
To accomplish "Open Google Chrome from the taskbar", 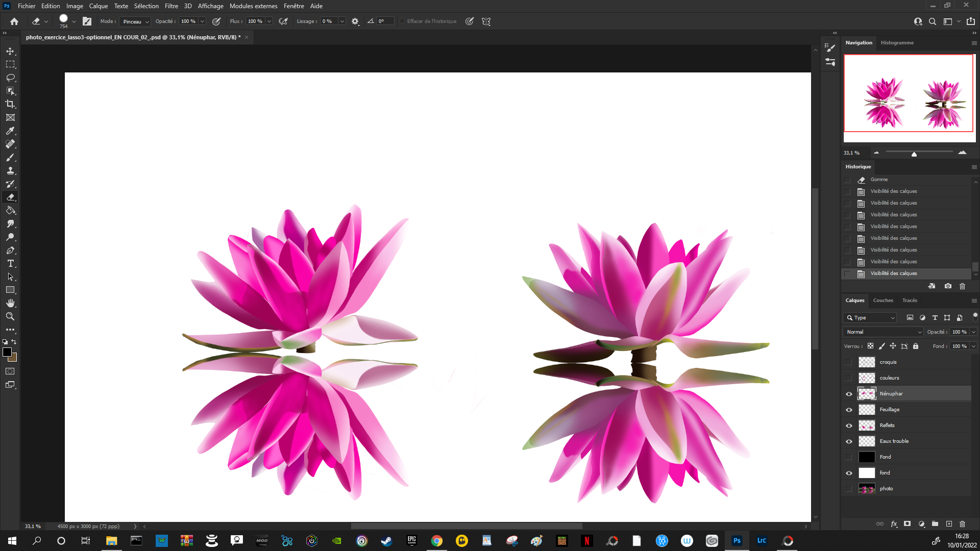I will coord(436,541).
